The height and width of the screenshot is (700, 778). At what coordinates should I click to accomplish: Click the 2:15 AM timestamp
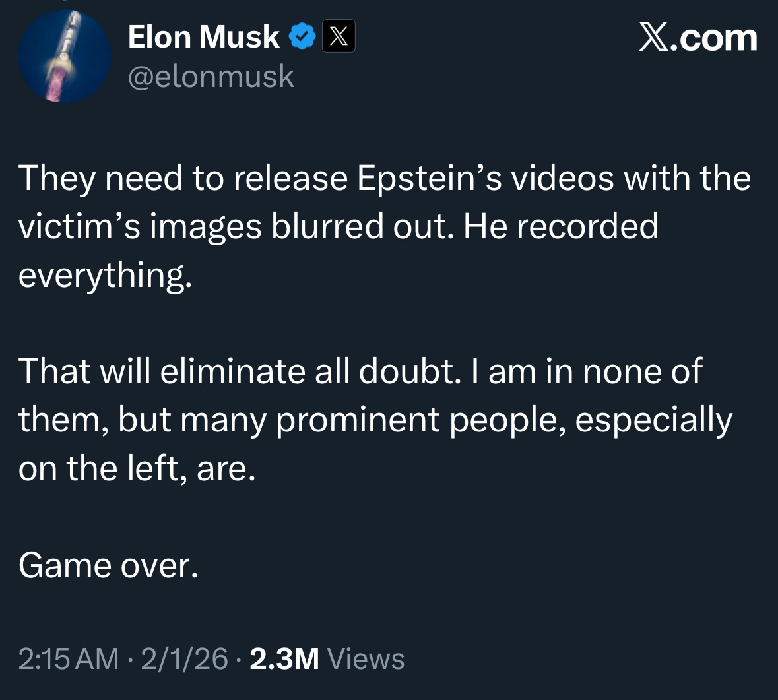[69, 658]
